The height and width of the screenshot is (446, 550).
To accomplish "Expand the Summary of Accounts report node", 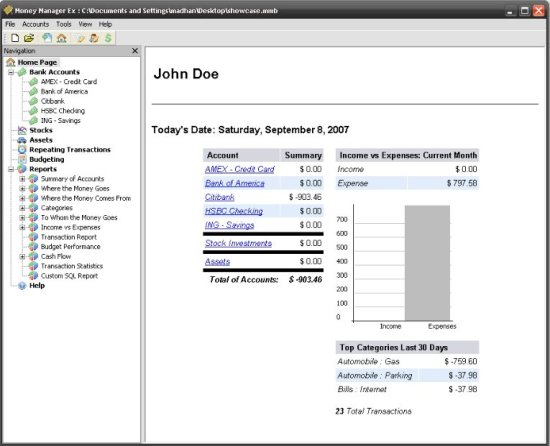I will coord(22,179).
